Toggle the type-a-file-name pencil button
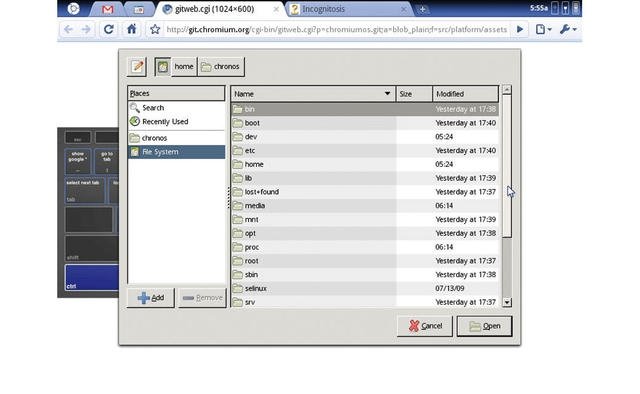Viewport: 640px width, 394px height. click(137, 67)
